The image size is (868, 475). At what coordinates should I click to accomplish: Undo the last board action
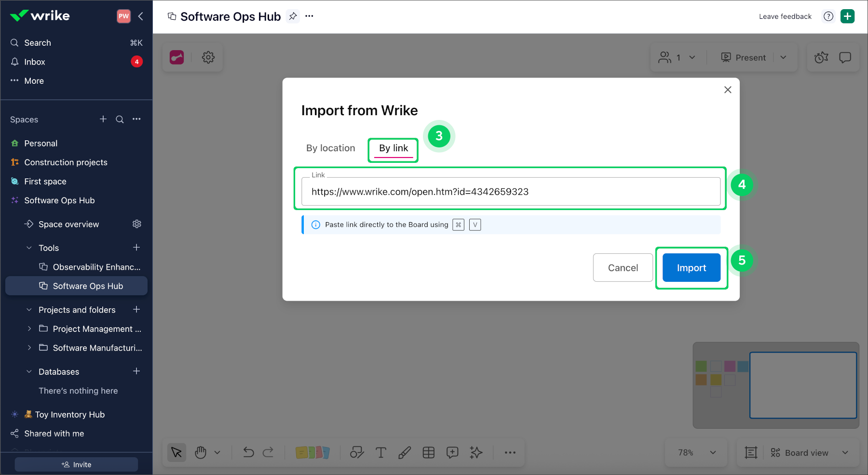point(247,452)
